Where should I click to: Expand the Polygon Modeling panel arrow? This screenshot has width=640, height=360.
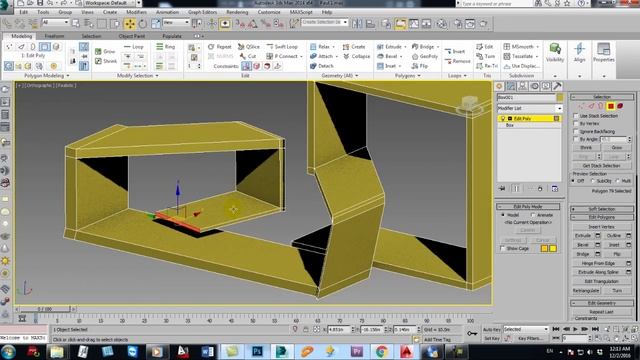click(x=68, y=76)
